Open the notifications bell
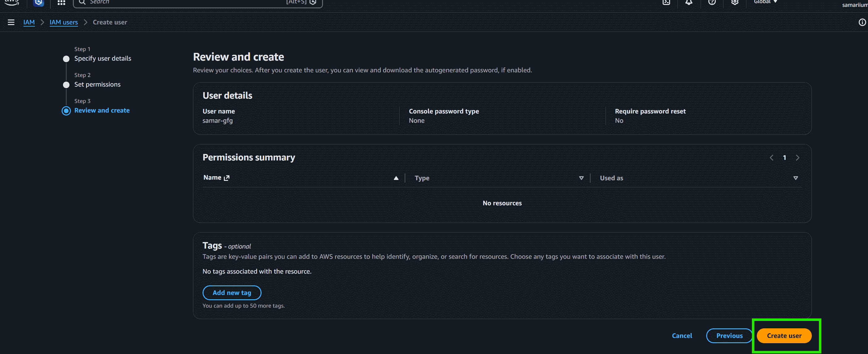 coord(689,2)
